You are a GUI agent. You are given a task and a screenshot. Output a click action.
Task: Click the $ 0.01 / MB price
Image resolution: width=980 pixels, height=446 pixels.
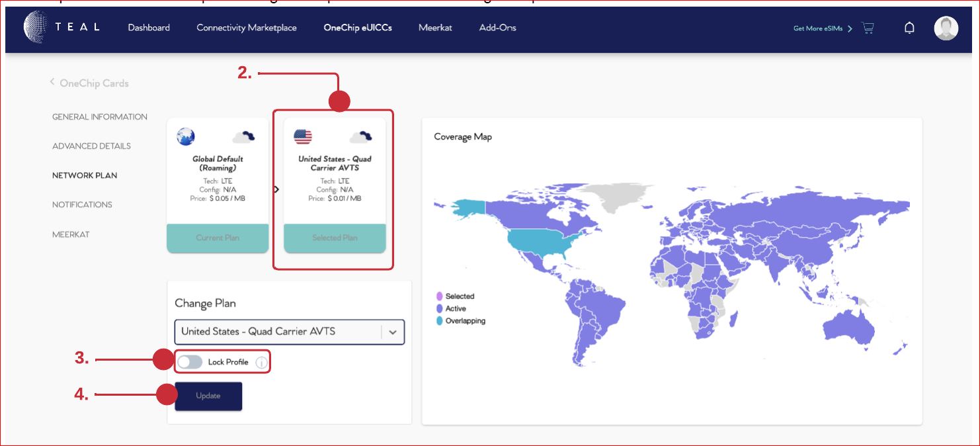click(344, 199)
